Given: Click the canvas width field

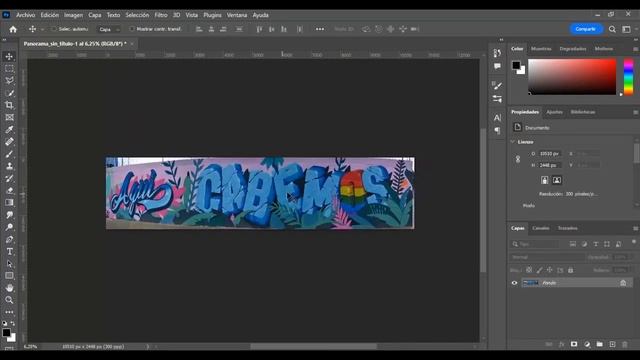Looking at the screenshot, I should tap(549, 153).
